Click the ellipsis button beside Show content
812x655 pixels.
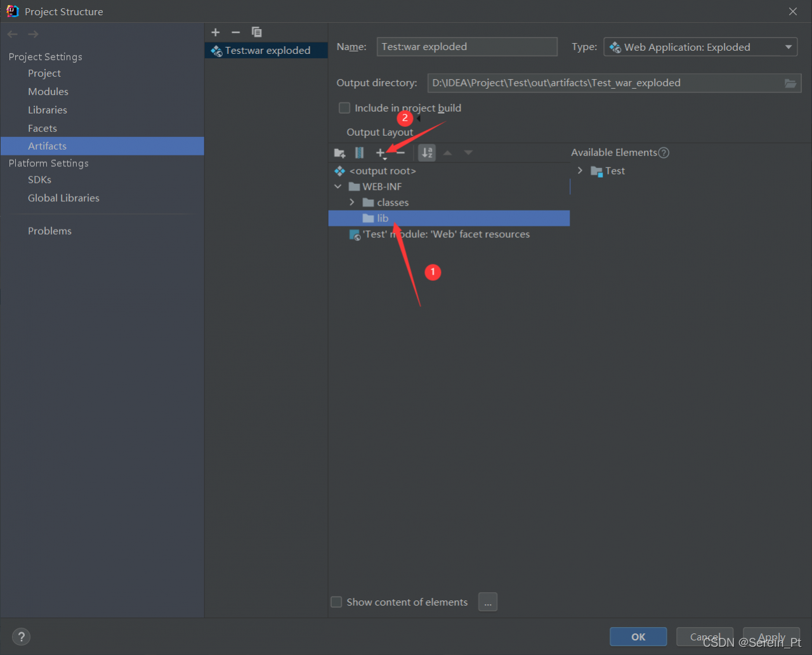(x=488, y=602)
